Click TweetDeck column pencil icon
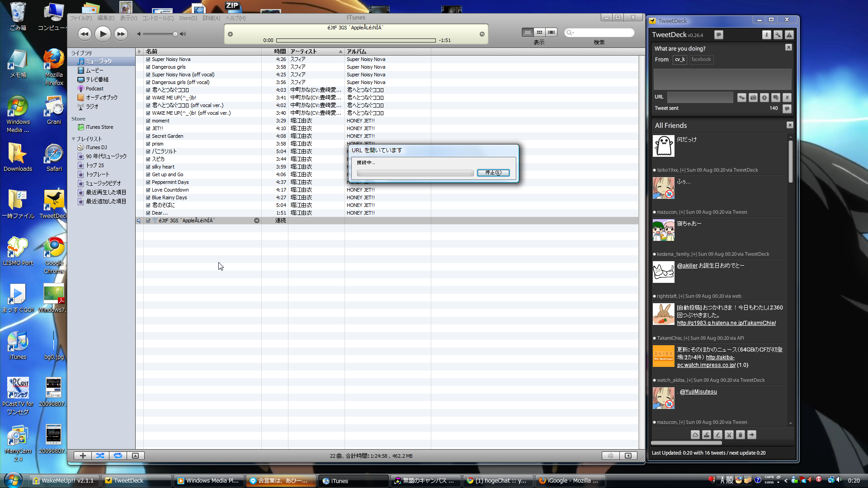The height and width of the screenshot is (488, 868). 718,435
